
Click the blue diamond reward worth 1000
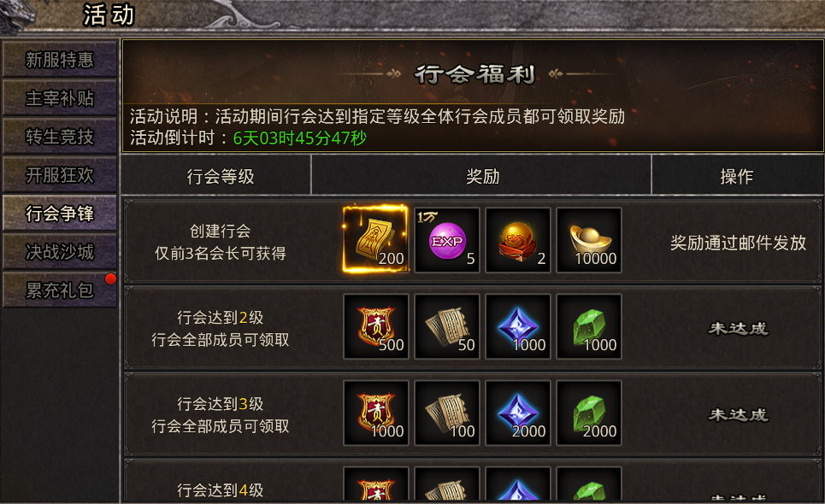click(518, 326)
